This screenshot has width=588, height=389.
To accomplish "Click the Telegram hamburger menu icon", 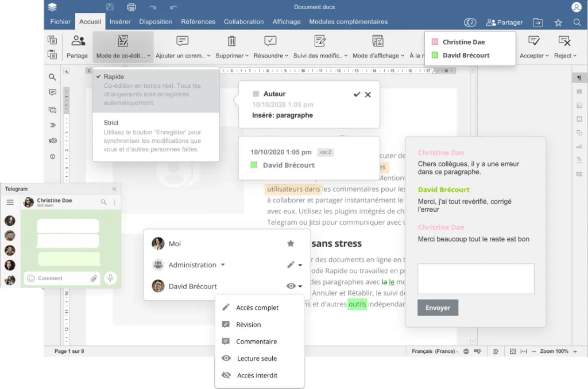I will [x=10, y=203].
